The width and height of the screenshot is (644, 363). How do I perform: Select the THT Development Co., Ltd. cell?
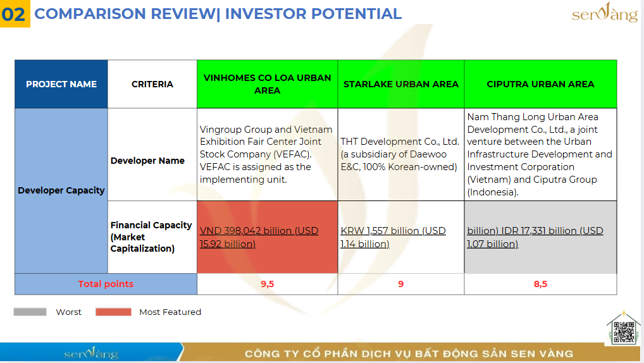(x=401, y=154)
